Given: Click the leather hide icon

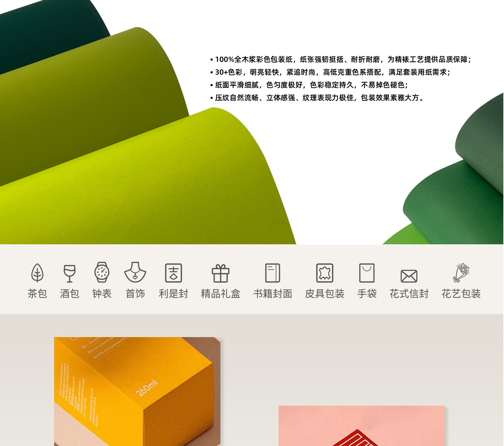Looking at the screenshot, I should [x=325, y=273].
